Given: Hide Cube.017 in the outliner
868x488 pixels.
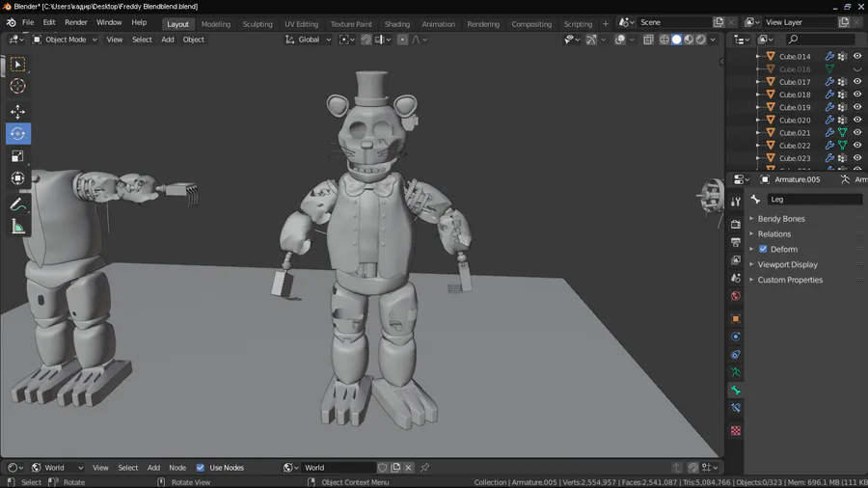Looking at the screenshot, I should click(857, 82).
